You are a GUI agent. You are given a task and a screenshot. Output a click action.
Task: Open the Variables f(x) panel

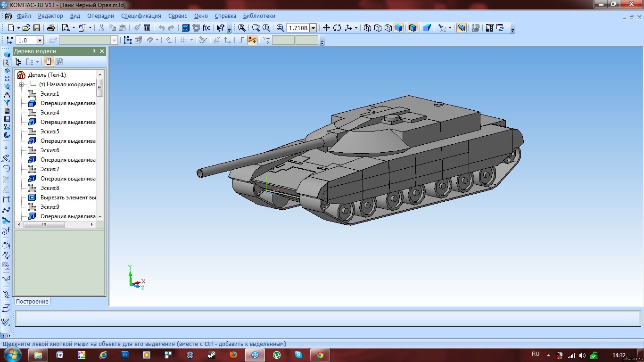206,28
